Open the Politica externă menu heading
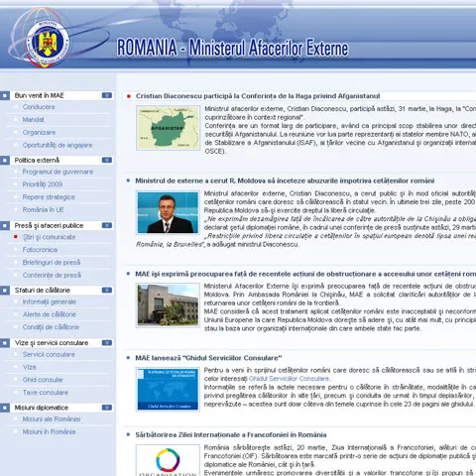Image resolution: width=476 pixels, height=476 pixels. [37, 161]
